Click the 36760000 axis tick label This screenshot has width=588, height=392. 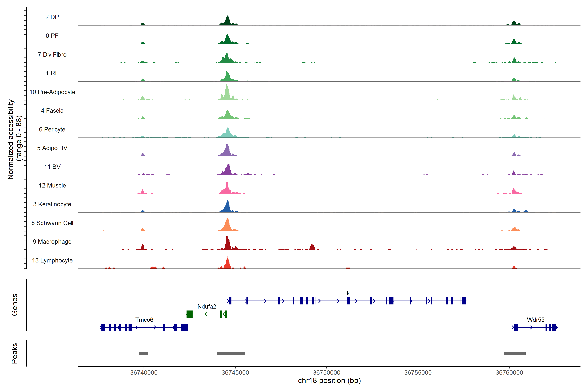509,373
